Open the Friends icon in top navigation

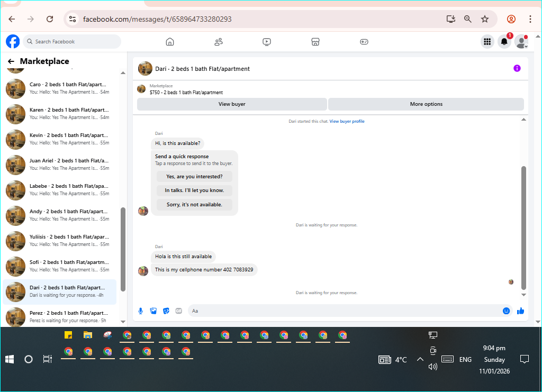pyautogui.click(x=219, y=42)
